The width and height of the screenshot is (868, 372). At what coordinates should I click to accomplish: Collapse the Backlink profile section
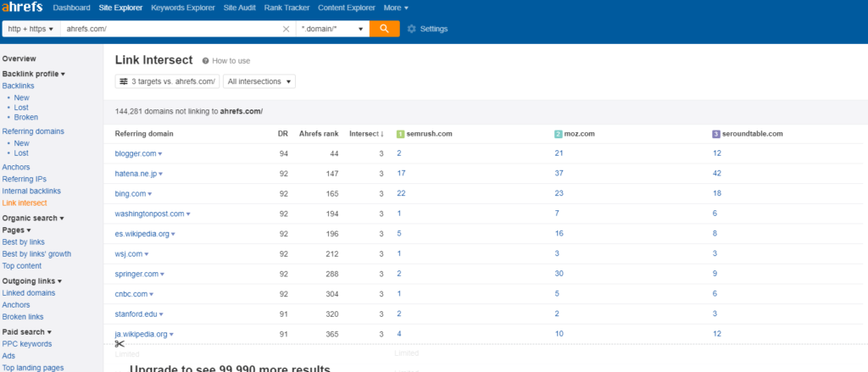coord(34,74)
